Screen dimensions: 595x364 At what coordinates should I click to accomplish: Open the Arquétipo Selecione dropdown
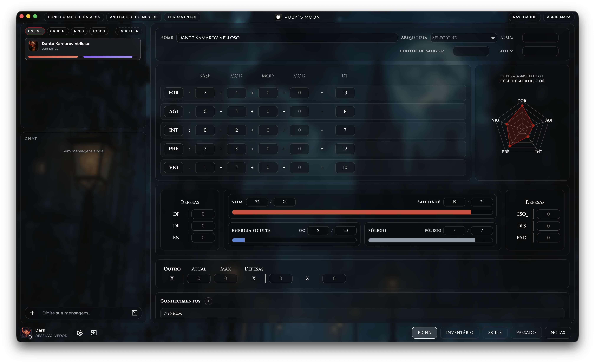point(463,38)
